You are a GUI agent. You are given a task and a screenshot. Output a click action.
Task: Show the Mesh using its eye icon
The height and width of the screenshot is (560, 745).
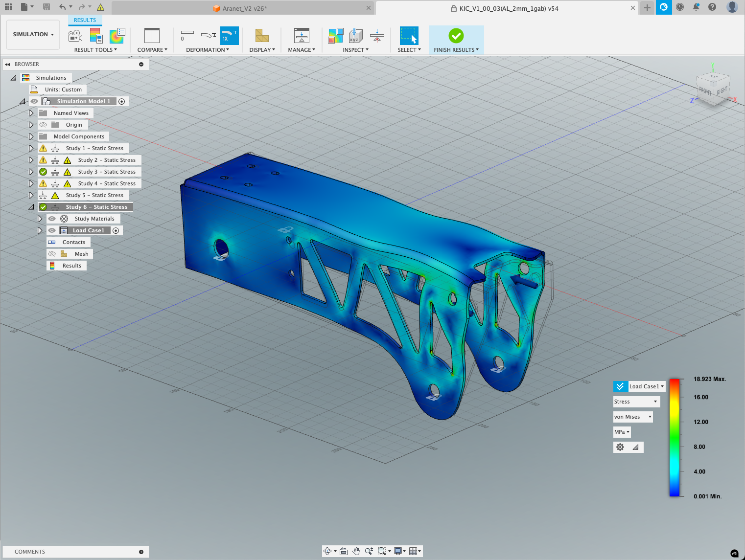52,254
